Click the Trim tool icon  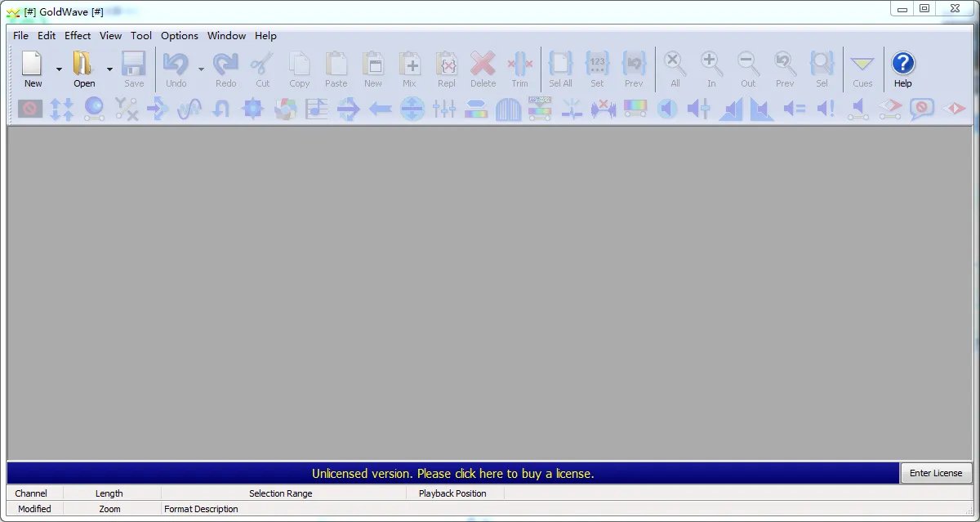(x=520, y=65)
